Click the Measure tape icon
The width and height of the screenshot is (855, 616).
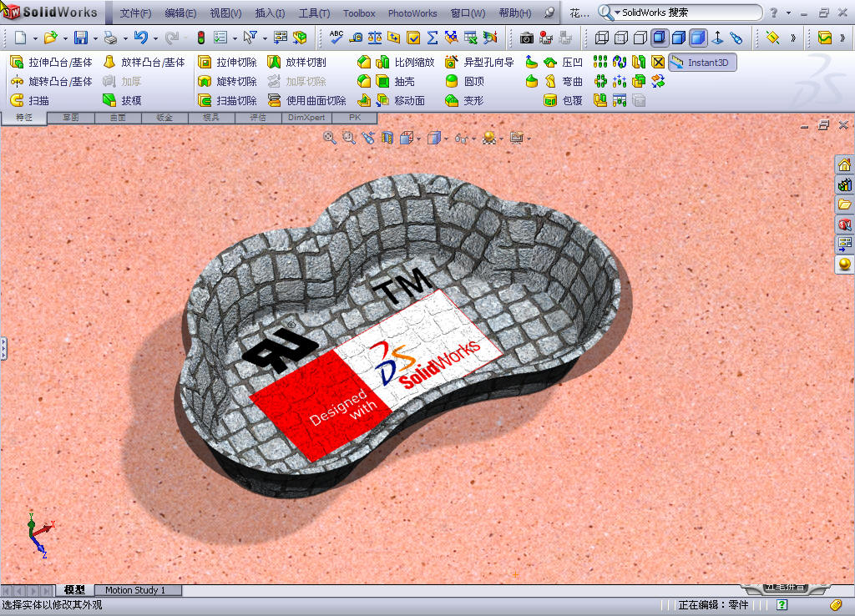[x=356, y=38]
